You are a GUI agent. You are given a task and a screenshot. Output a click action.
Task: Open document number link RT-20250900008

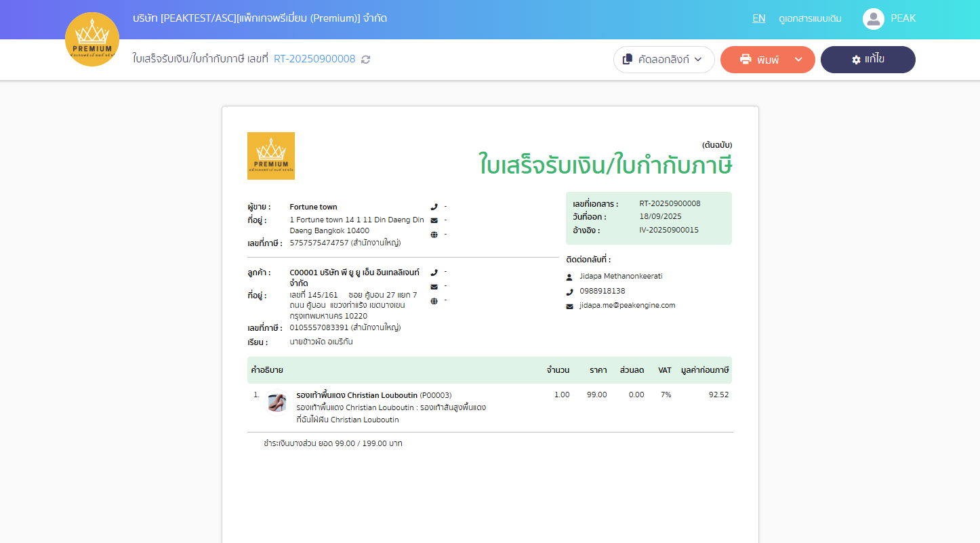314,59
